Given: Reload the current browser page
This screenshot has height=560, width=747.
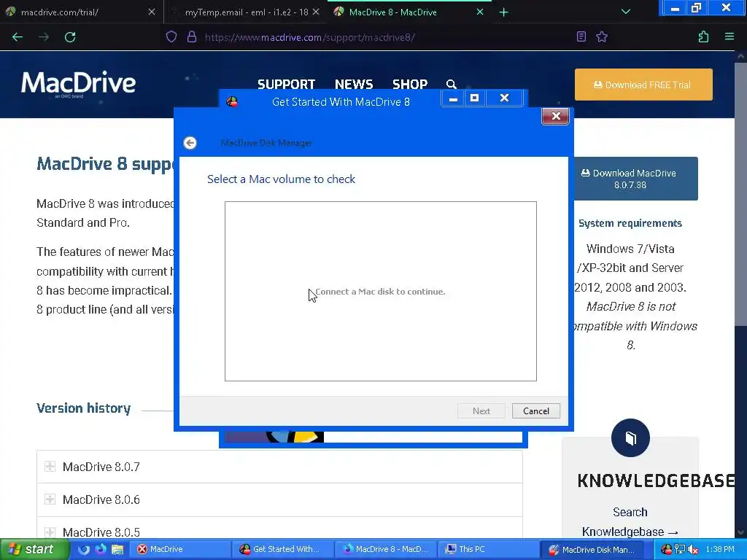Looking at the screenshot, I should pos(70,37).
